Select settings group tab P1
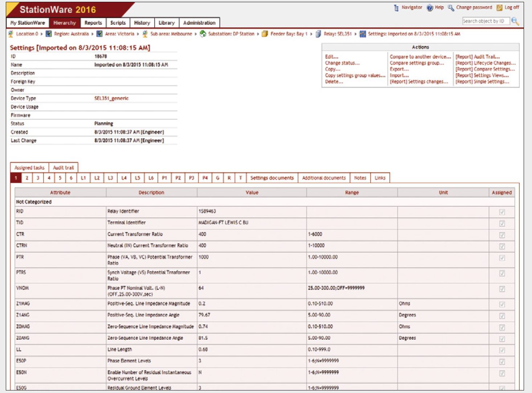The height and width of the screenshot is (393, 532). pos(164,178)
